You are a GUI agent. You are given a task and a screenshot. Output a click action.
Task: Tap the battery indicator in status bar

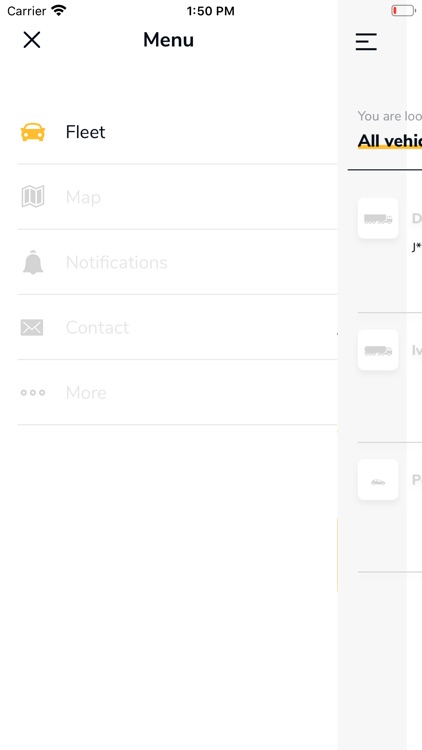click(x=403, y=11)
